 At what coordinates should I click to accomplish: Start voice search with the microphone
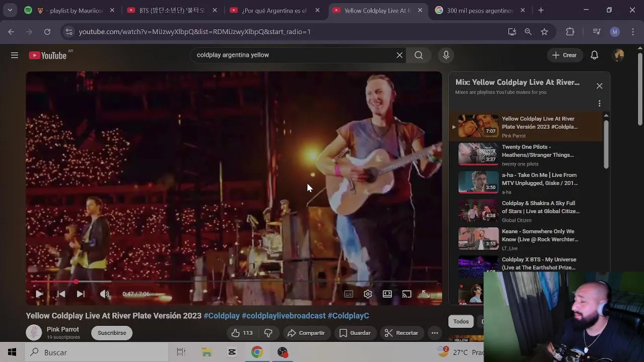point(446,55)
